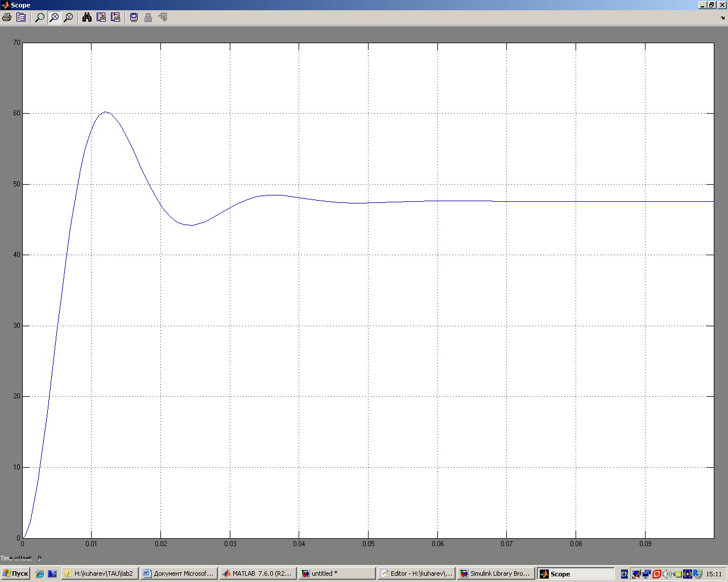Click the volume speaker tray icon
Image resolution: width=728 pixels, height=582 pixels.
667,574
